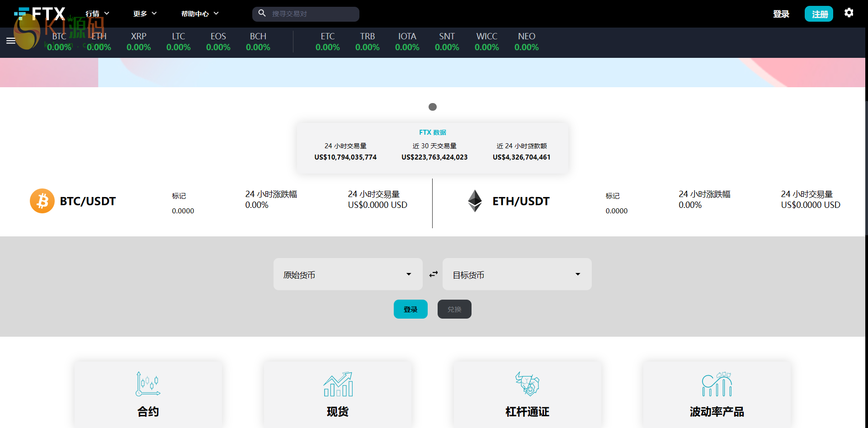Select EOS in the ticker bar

tap(218, 42)
